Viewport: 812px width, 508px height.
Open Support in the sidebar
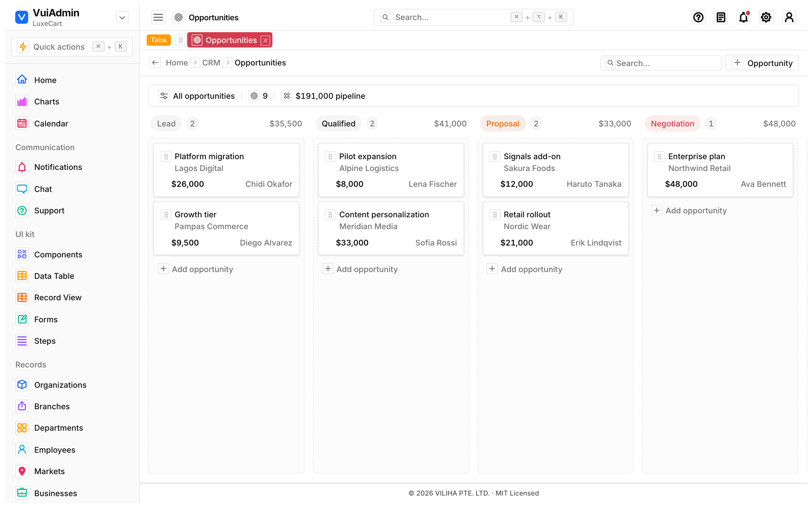pos(72,210)
